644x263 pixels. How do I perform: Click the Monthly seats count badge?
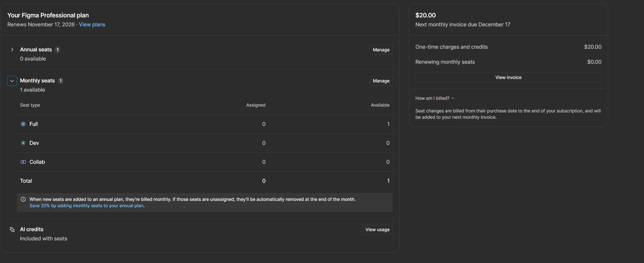click(x=61, y=81)
